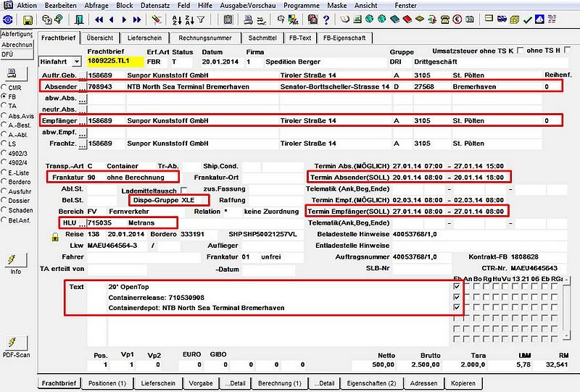Open the Hinfahrt dropdown
Screen dimensions: 580x392
click(x=77, y=62)
